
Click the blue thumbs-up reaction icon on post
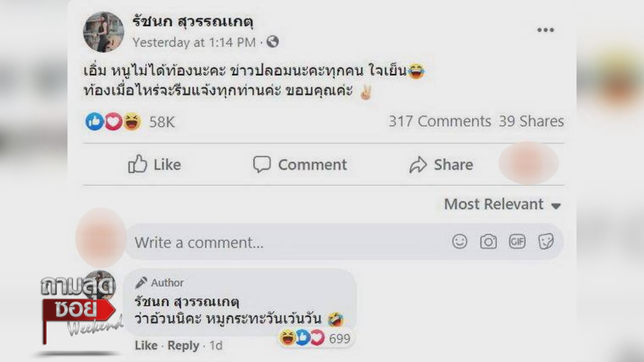[94, 121]
